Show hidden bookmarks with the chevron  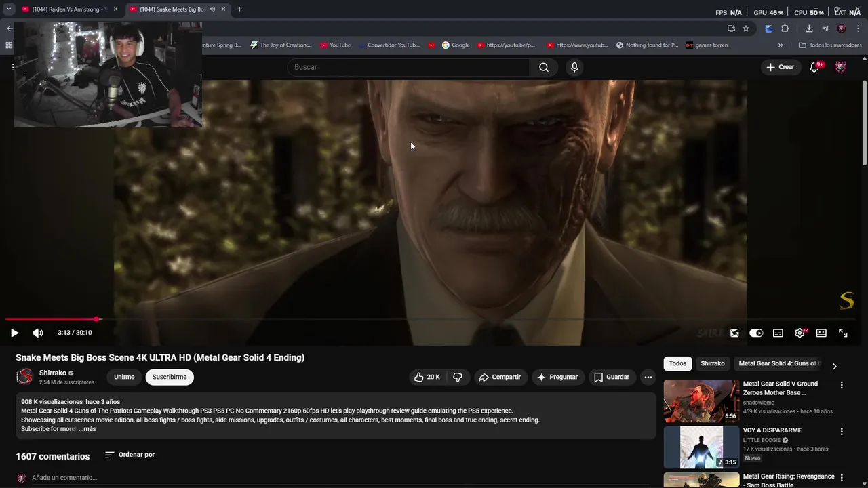[781, 45]
